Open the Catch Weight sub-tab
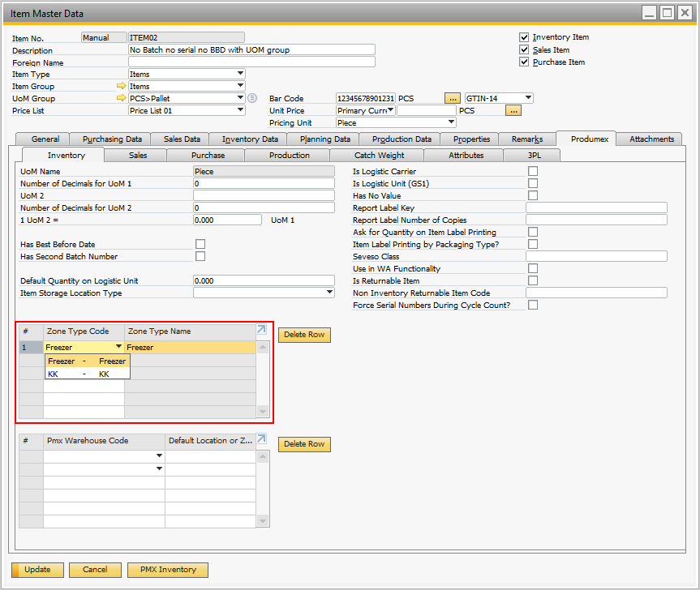This screenshot has width=700, height=590. click(379, 155)
